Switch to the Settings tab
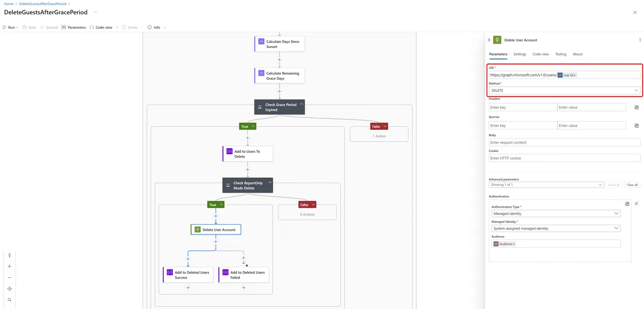644x309 pixels. click(520, 54)
